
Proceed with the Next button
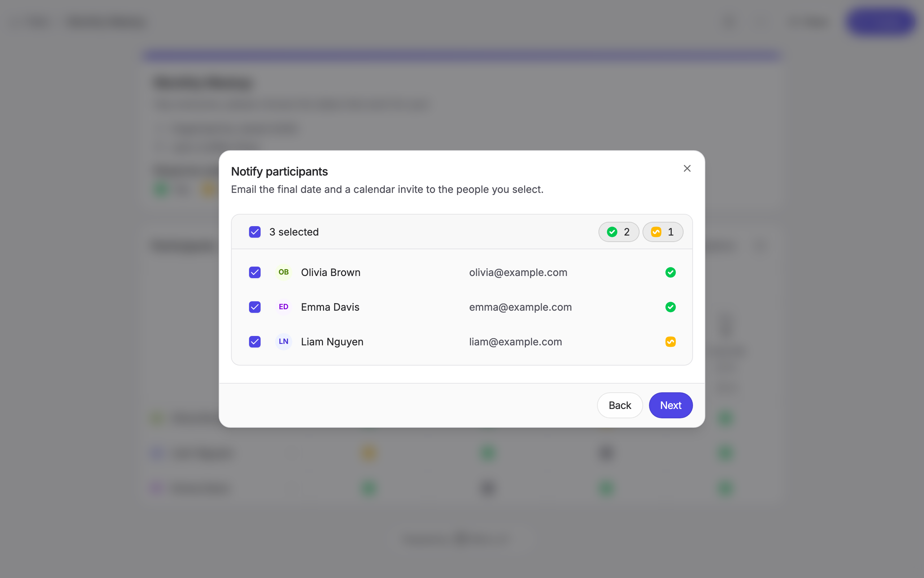pyautogui.click(x=671, y=405)
